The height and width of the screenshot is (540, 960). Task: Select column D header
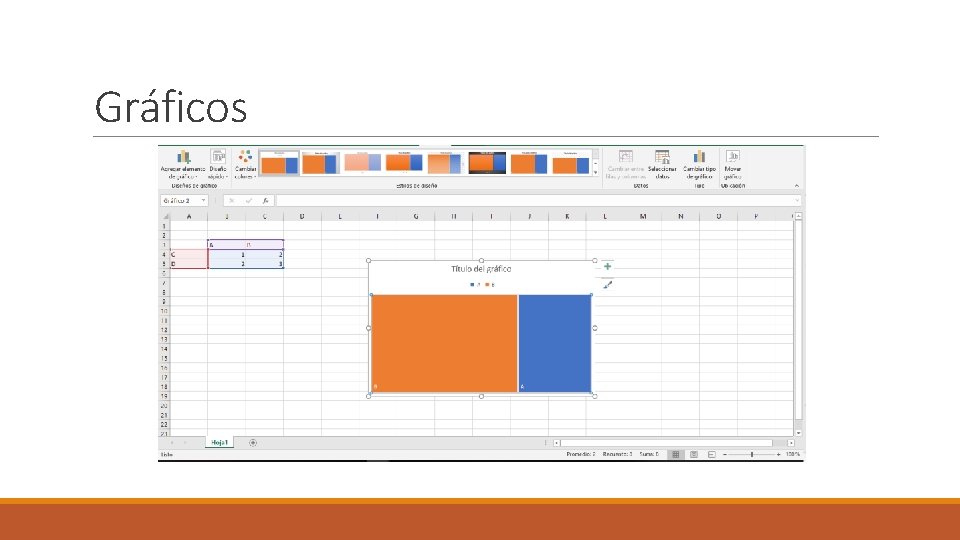click(302, 216)
